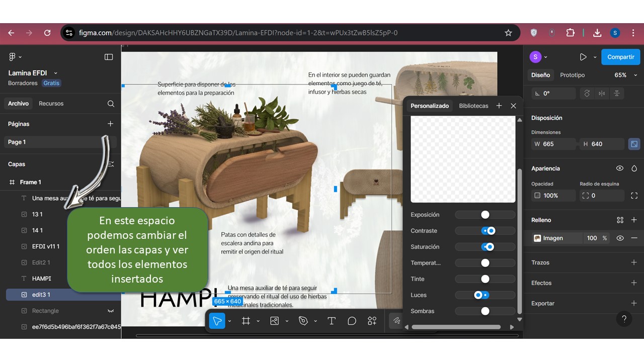Select the Comment tool
The height and width of the screenshot is (362, 644).
coord(352,321)
